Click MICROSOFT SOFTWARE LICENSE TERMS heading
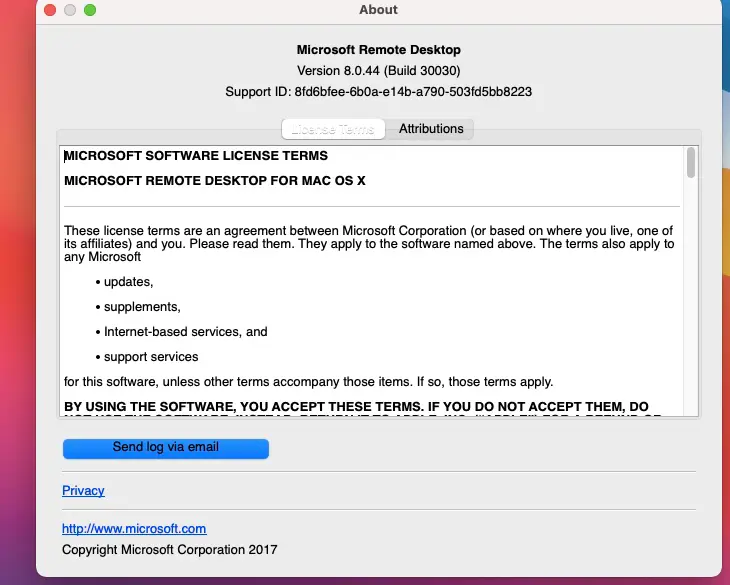730x585 pixels. click(x=196, y=155)
